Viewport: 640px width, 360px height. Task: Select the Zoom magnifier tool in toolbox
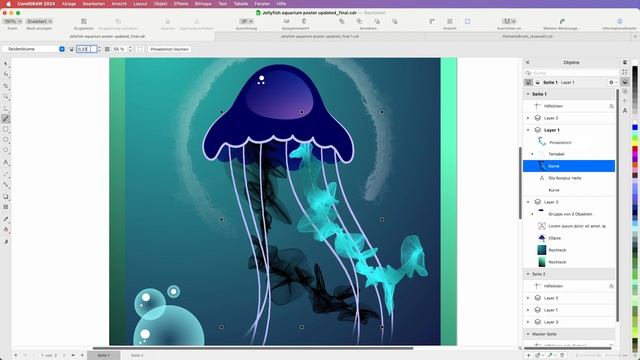(5, 97)
